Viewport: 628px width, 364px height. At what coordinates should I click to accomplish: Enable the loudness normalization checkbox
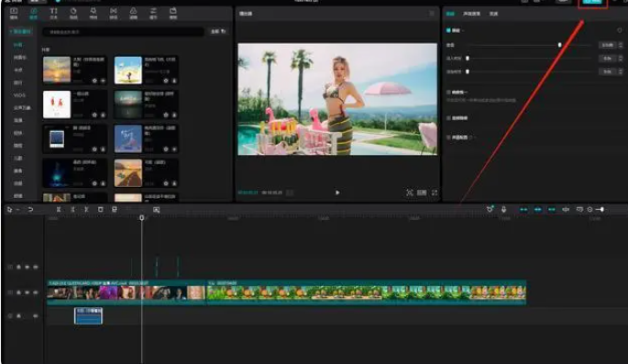point(448,92)
